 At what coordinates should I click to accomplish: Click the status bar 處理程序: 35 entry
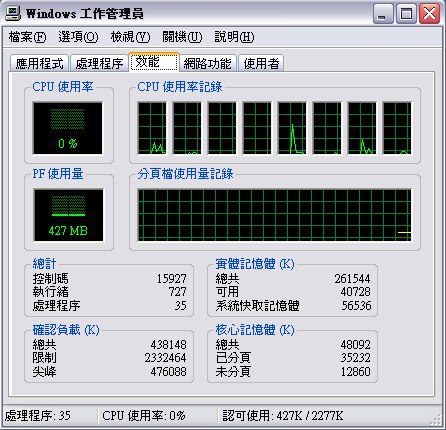(x=38, y=416)
